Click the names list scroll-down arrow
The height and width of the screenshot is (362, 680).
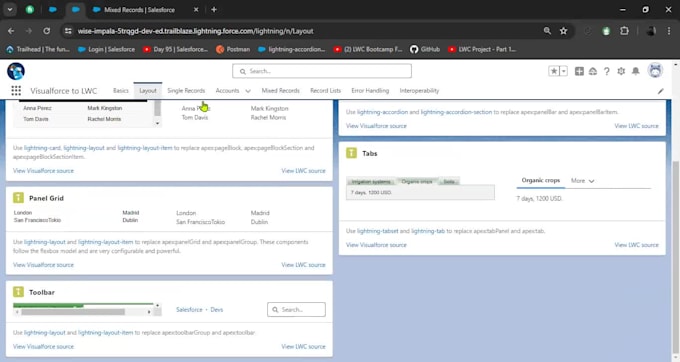(157, 123)
